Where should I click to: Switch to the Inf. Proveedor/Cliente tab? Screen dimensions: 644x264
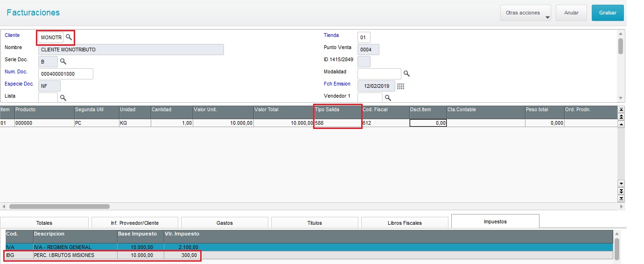pos(135,223)
